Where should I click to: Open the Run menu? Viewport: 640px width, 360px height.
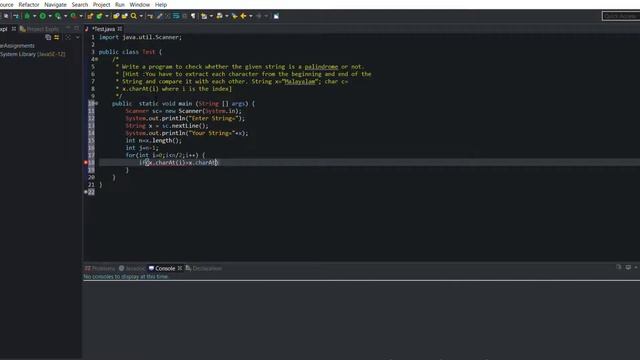120,4
